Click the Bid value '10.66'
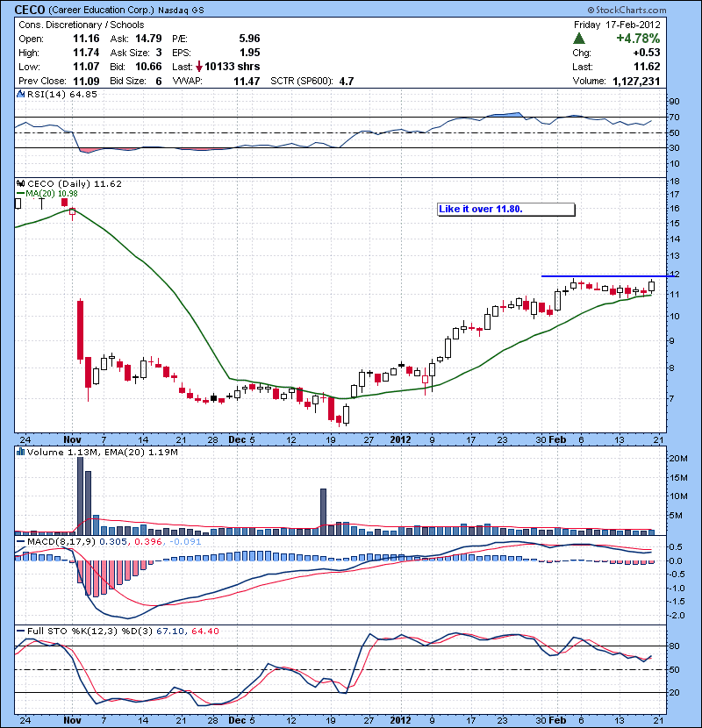 pyautogui.click(x=148, y=67)
